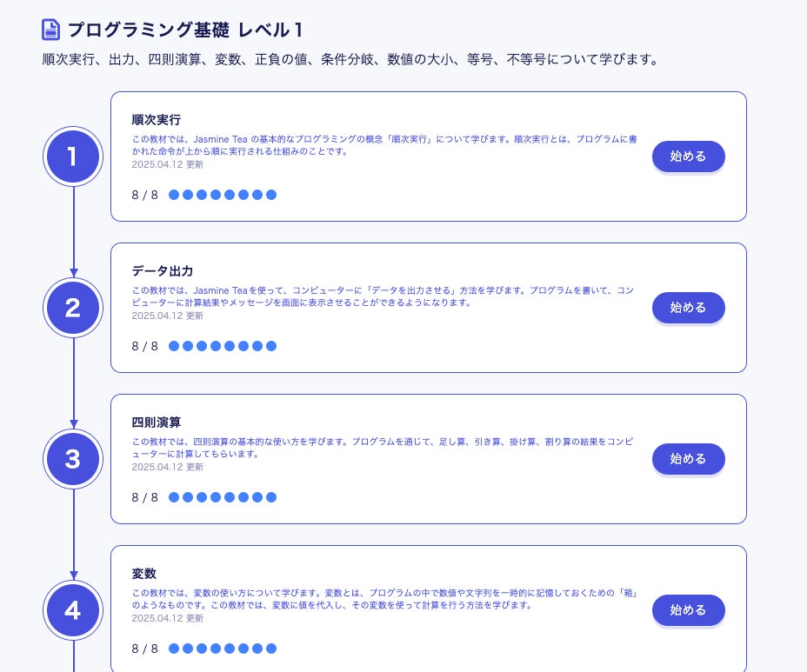
Task: Click the progress dots row on the 変数 card
Action: (223, 649)
